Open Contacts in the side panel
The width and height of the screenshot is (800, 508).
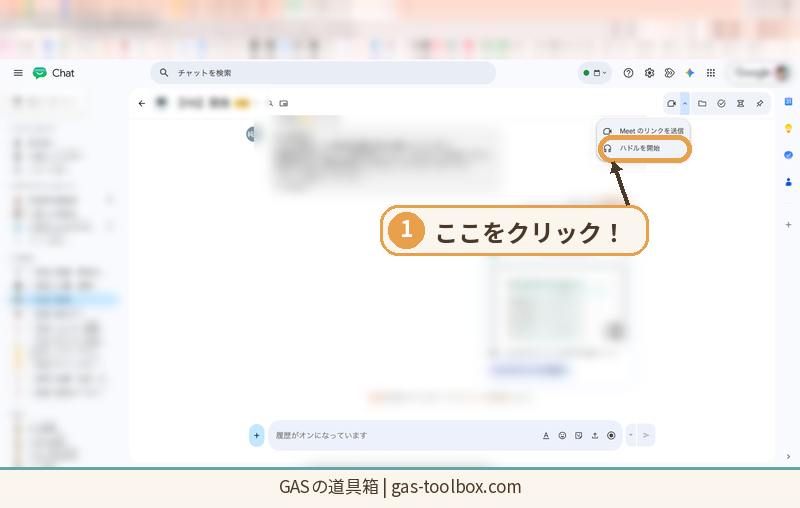pyautogui.click(x=788, y=182)
